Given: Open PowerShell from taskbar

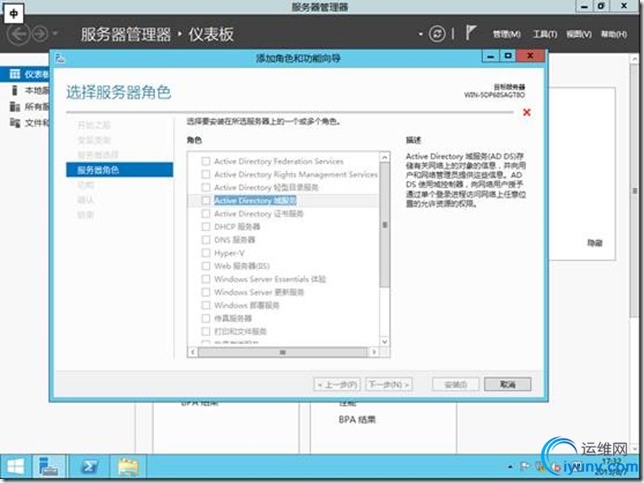Looking at the screenshot, I should coord(89,467).
